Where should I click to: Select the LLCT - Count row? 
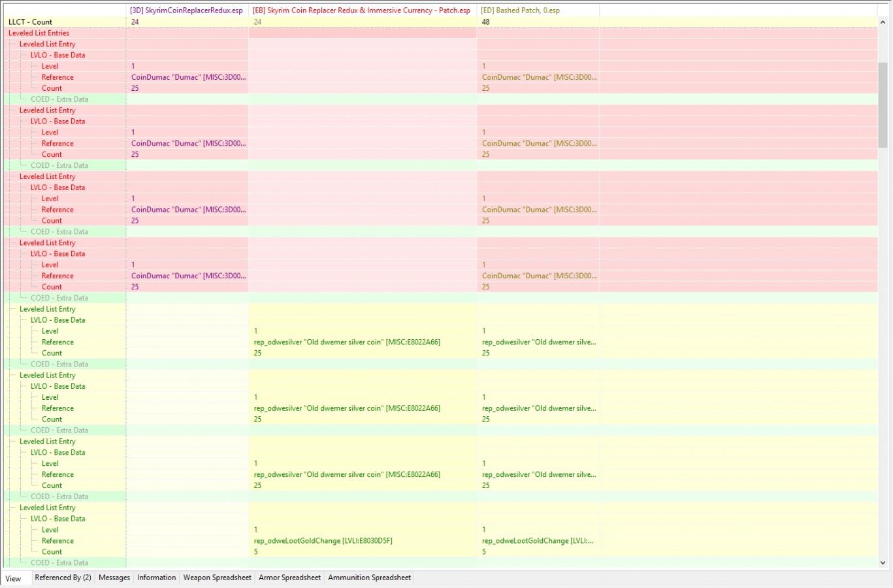pyautogui.click(x=29, y=22)
